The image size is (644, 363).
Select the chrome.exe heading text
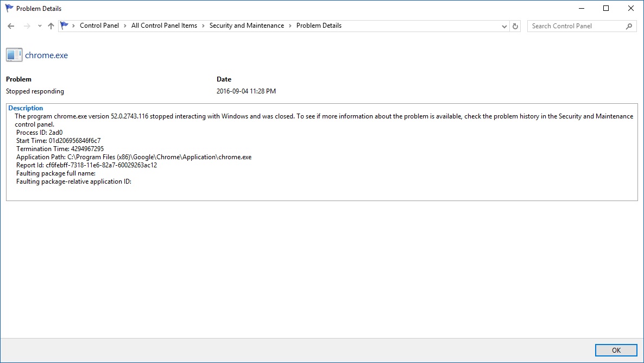coord(46,55)
